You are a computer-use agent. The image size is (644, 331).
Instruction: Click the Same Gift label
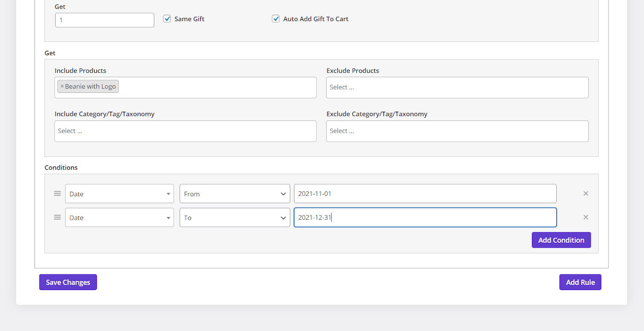[x=189, y=19]
